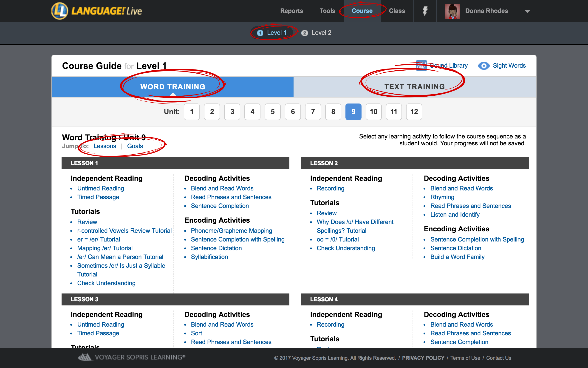588x368 pixels.
Task: Select the highlighted Unit 9 button
Action: pos(353,112)
